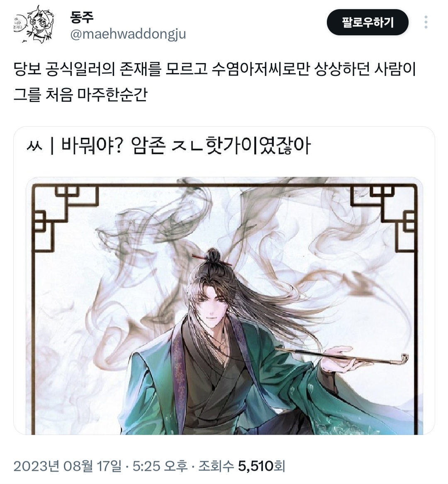The image size is (448, 484).
Task: Select the display name 동주
Action: 82,17
